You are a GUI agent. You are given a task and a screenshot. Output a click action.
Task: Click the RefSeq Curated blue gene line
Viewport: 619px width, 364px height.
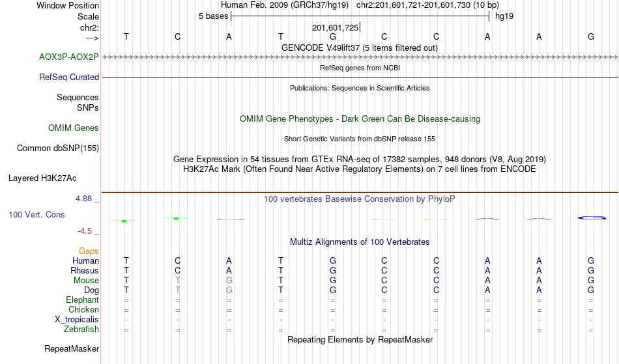[360, 77]
